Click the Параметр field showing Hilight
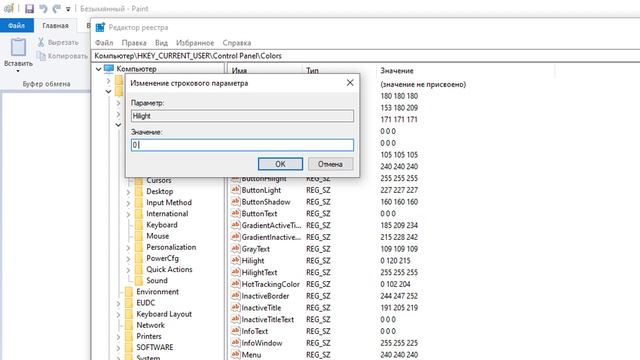 [242, 116]
